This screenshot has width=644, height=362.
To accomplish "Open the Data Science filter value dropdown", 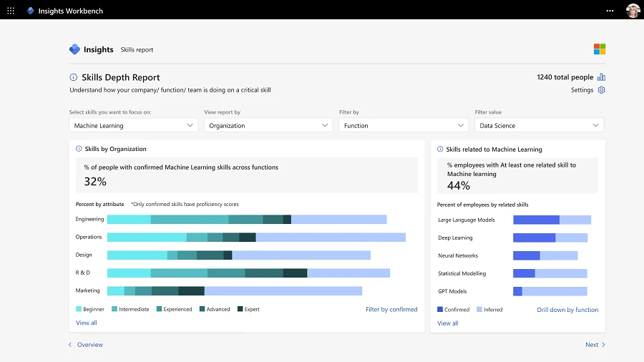I will pyautogui.click(x=539, y=125).
